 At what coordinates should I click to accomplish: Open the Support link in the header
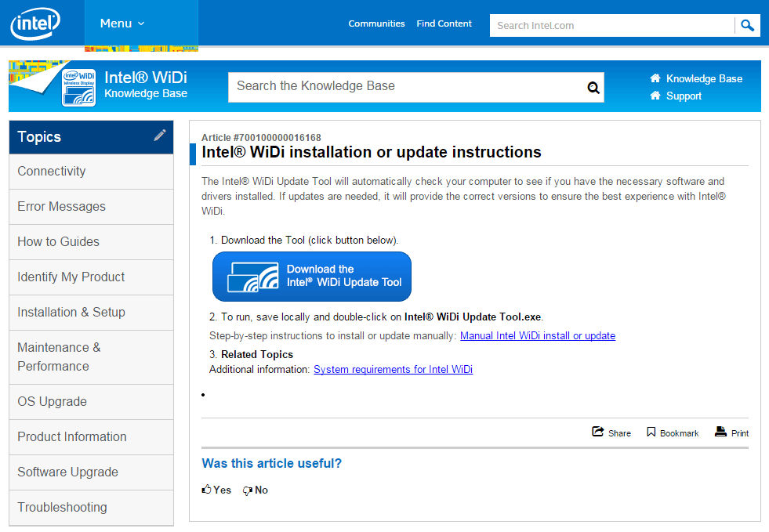684,96
